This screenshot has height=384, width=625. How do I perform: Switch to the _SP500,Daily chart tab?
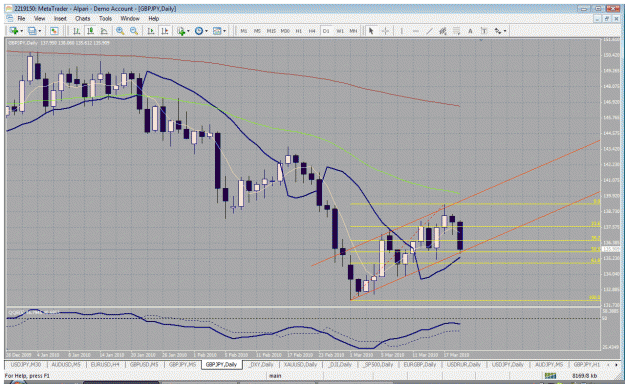378,364
